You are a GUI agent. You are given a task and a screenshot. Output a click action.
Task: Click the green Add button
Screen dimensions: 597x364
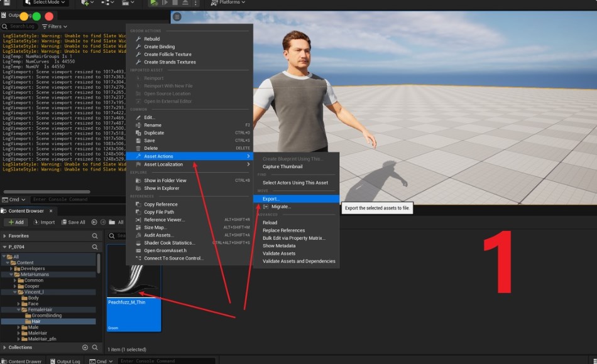[16, 222]
